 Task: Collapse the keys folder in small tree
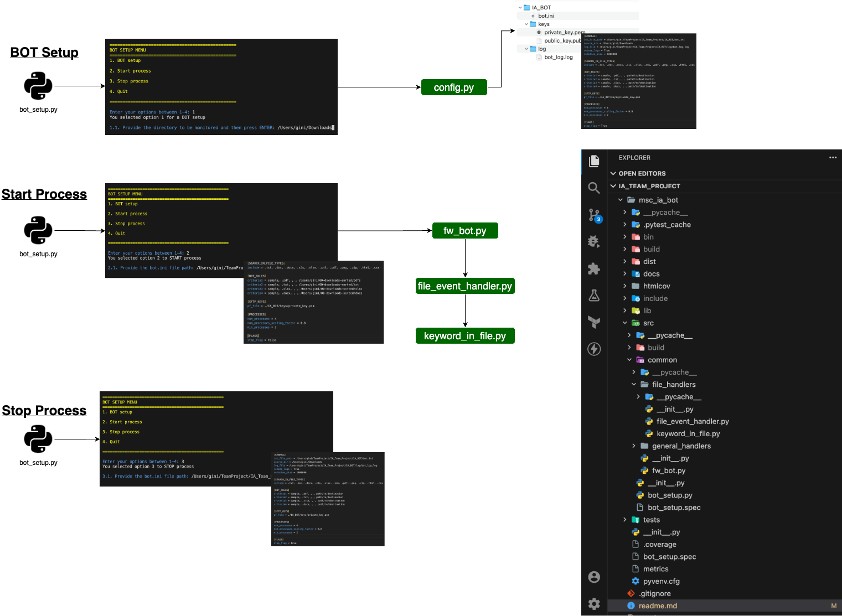(526, 24)
